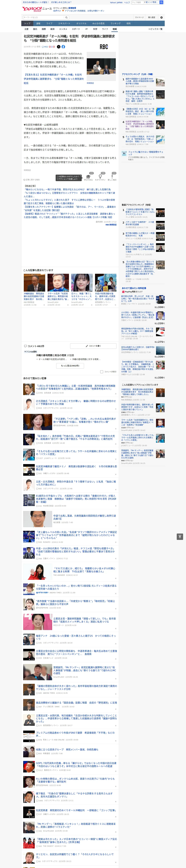Image resolution: width=186 pixels, height=868 pixels.
Task: Click the キーワードを入力 search field
Action: [43, 18]
